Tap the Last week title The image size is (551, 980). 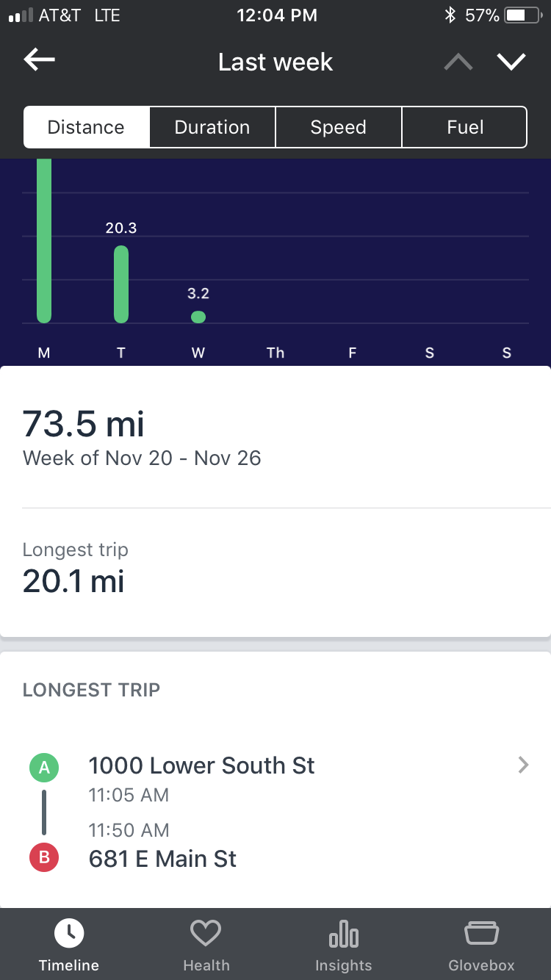click(x=275, y=62)
